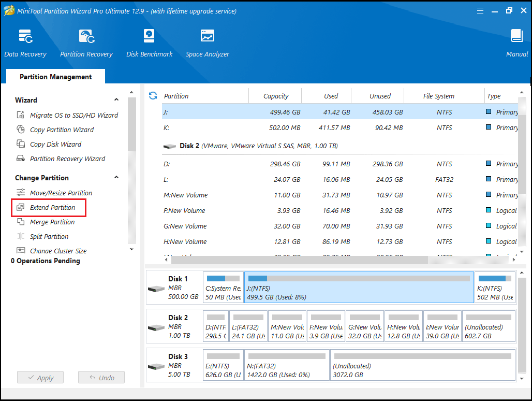Click the Apply button

[x=40, y=377]
